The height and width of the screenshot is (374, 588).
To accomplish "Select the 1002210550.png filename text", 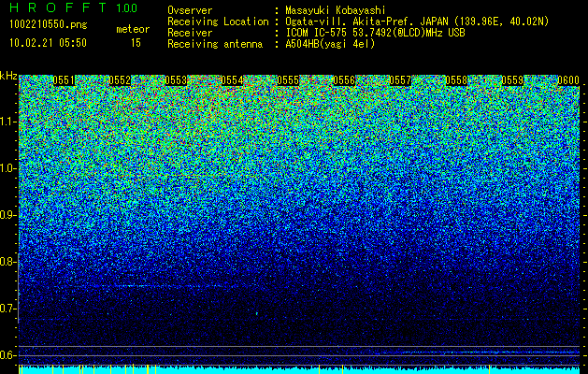I will pyautogui.click(x=48, y=25).
